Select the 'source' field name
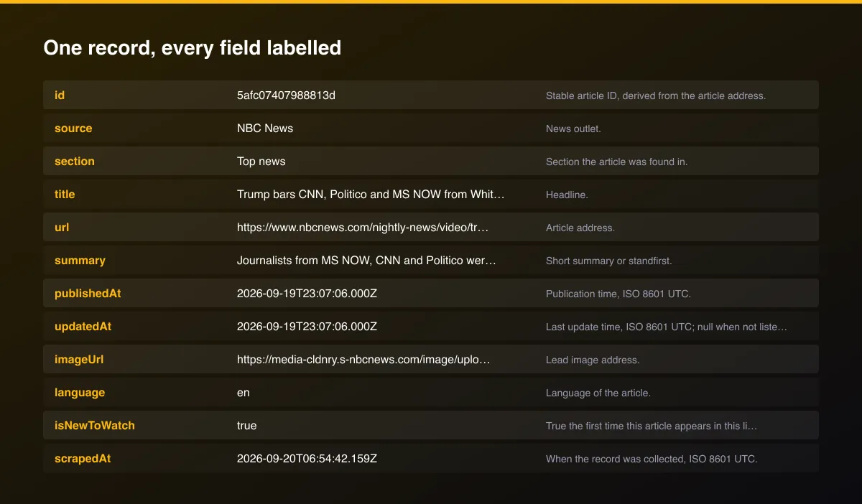Screen dimensions: 862x504 tap(73, 128)
